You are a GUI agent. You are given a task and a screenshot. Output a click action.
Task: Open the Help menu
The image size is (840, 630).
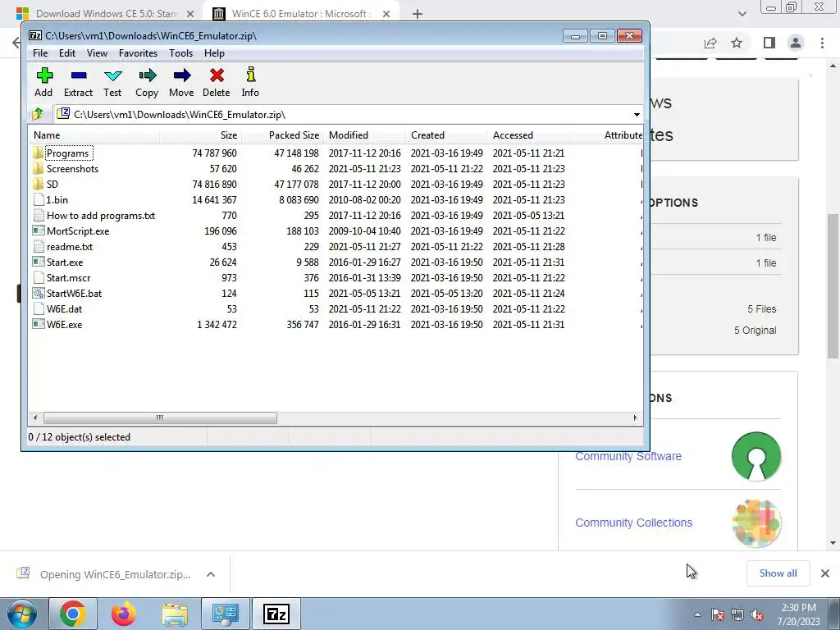(214, 53)
